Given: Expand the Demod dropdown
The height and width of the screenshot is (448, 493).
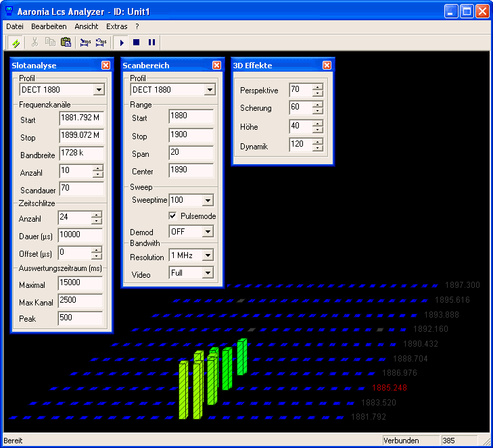Looking at the screenshot, I should (208, 232).
